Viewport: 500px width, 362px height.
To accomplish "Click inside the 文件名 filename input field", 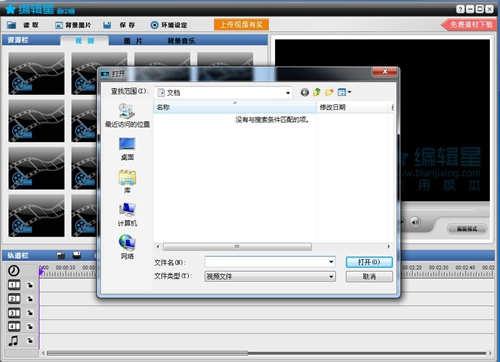I will click(267, 262).
